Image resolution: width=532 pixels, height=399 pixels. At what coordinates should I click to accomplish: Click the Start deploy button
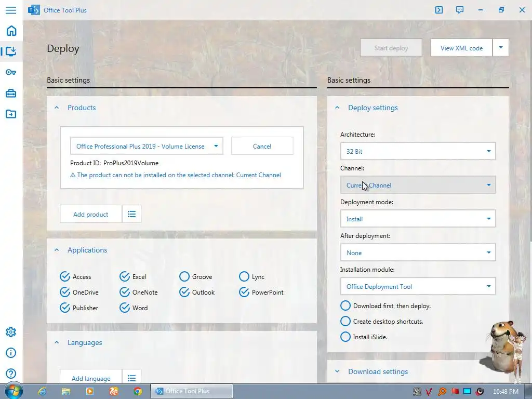(391, 48)
